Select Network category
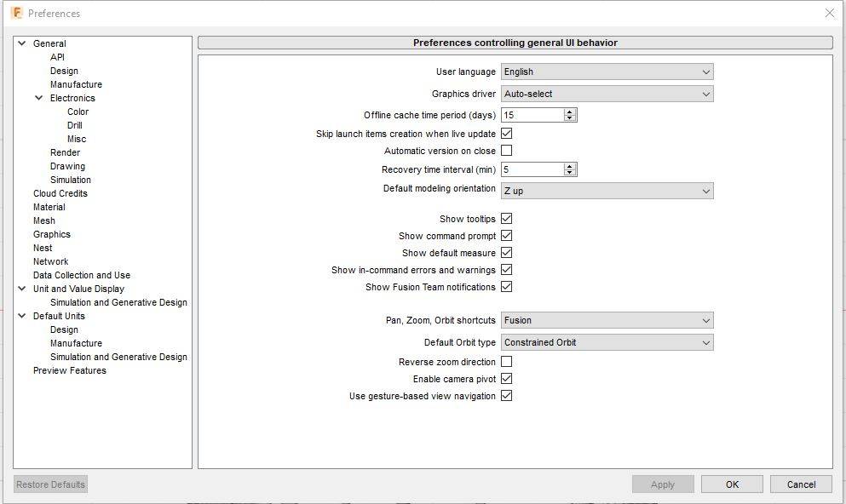Viewport: 846px width, 504px height. pos(51,261)
